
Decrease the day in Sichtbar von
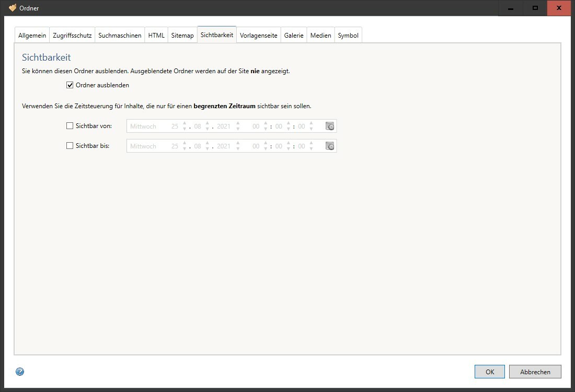[185, 129]
